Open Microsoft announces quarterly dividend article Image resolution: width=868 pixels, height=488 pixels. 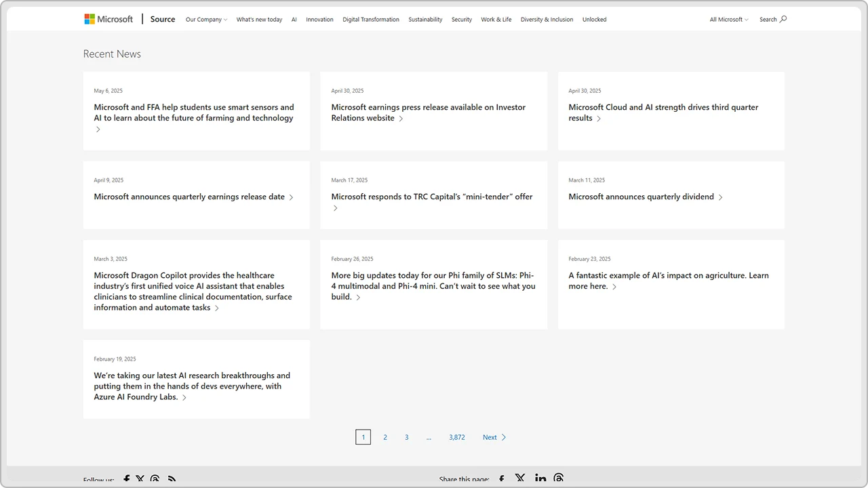click(x=641, y=197)
